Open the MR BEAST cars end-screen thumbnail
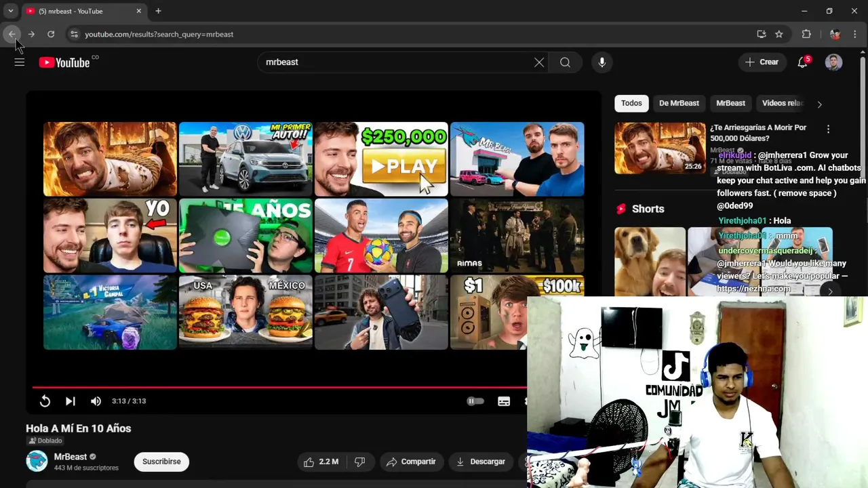 pyautogui.click(x=517, y=159)
